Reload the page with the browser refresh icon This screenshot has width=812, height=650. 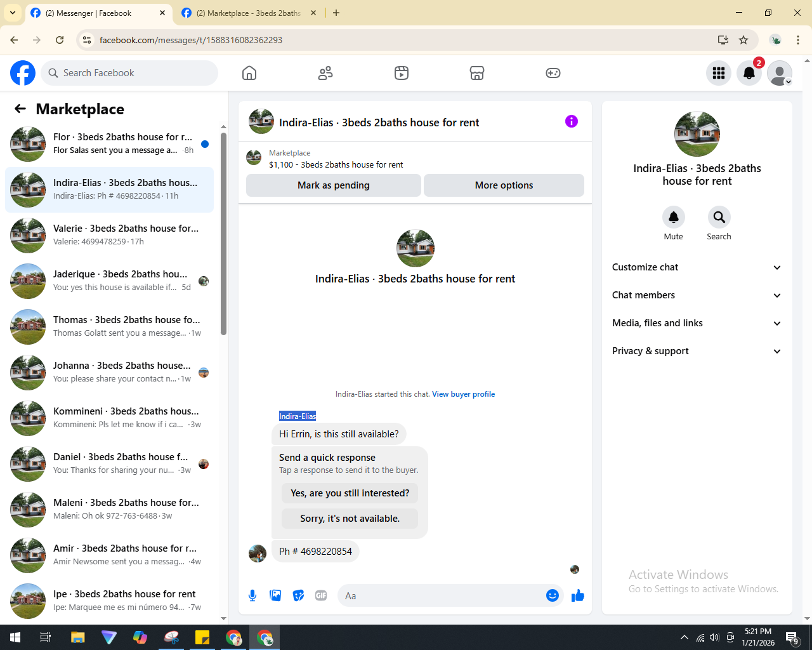(x=60, y=40)
